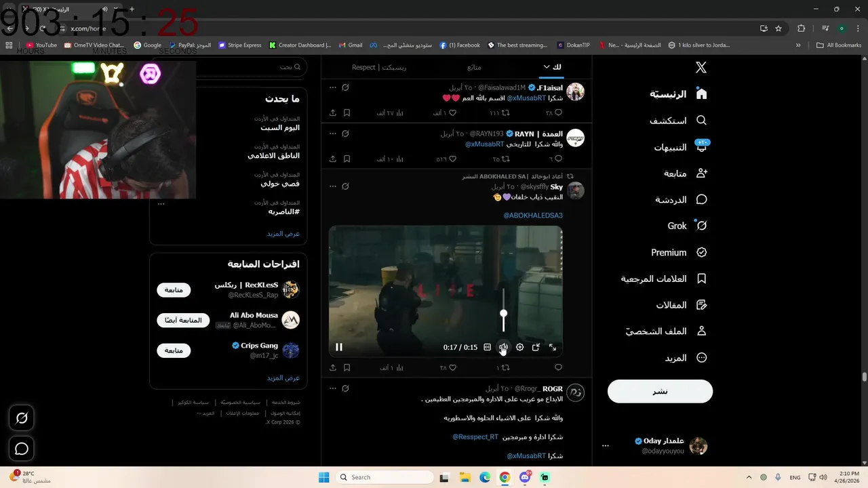Bookmark the F1aisal post
The image size is (868, 488).
347,113
